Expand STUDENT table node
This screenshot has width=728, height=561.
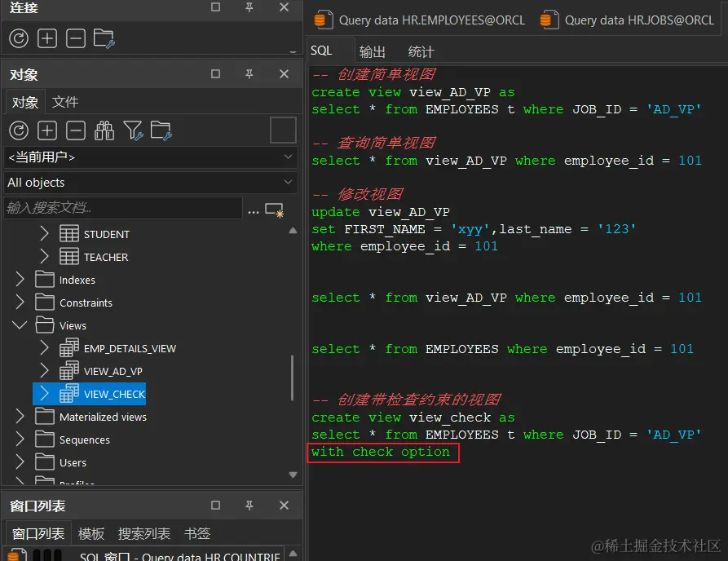[44, 233]
